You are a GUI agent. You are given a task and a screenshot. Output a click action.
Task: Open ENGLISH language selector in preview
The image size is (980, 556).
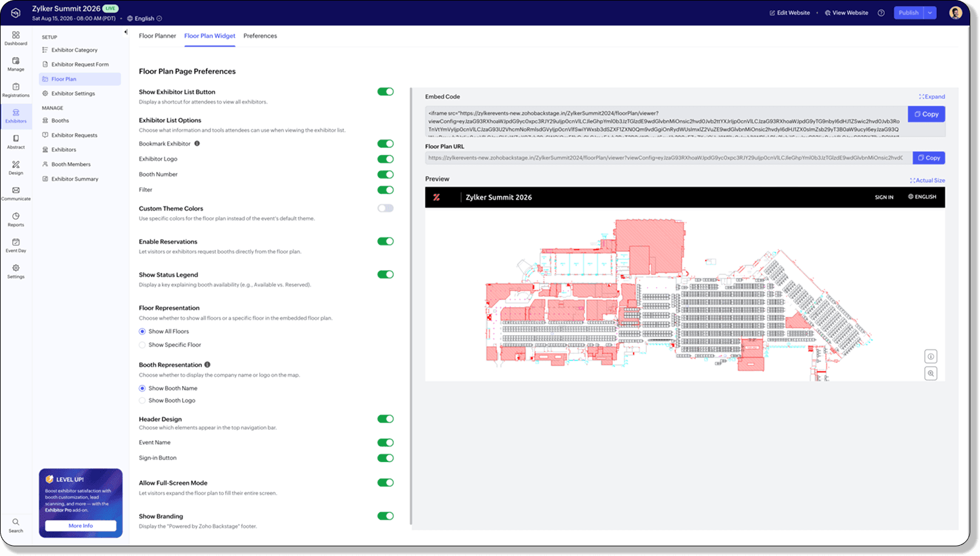point(922,197)
